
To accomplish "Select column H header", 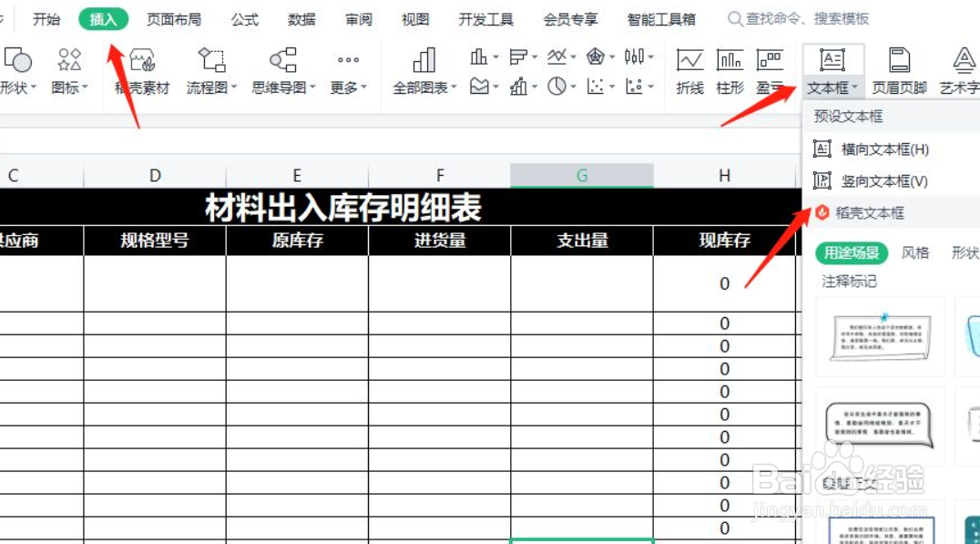I will click(x=724, y=176).
